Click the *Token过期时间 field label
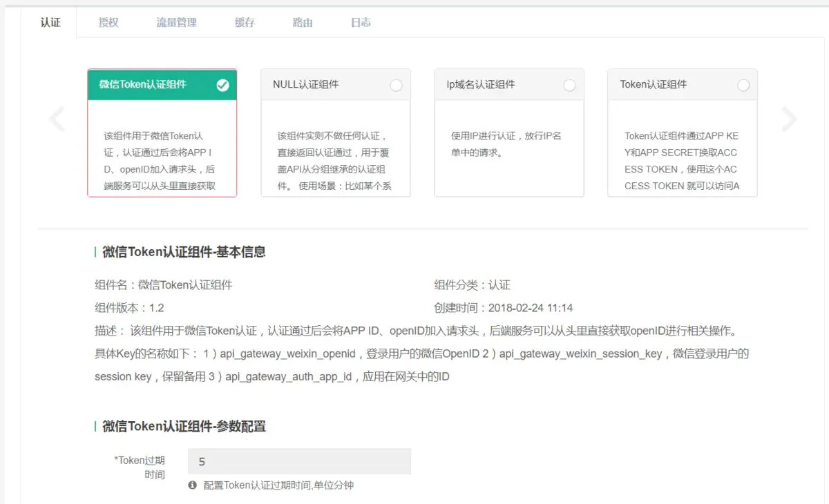Screen dimensions: 829x504 coord(140,467)
